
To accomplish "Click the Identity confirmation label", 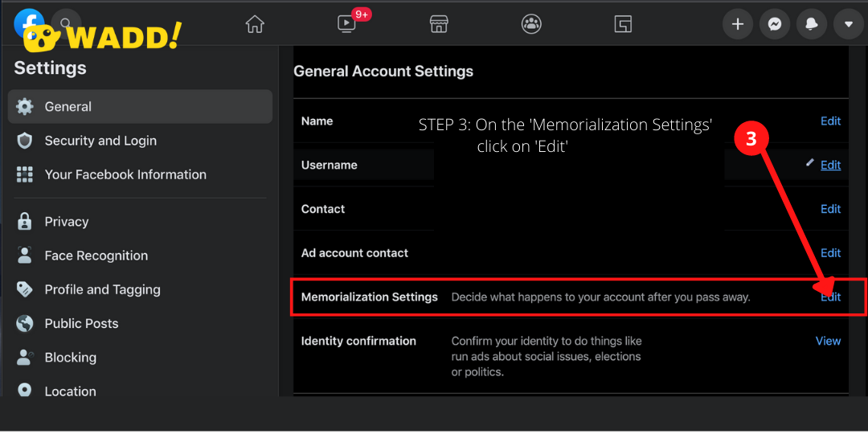I will [358, 341].
